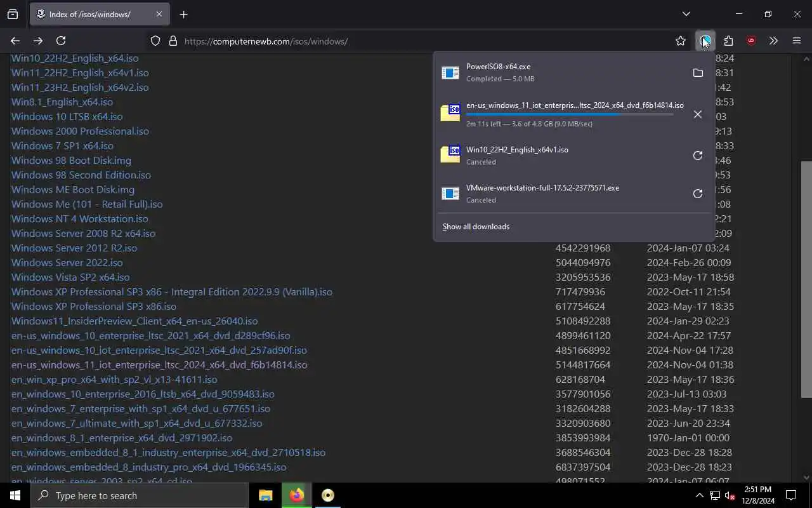Screen dimensions: 812x508
Task: Open en-us_windows_10_enterprise_ltsc_2021 d289cf96 ISO link
Action: tap(151, 335)
